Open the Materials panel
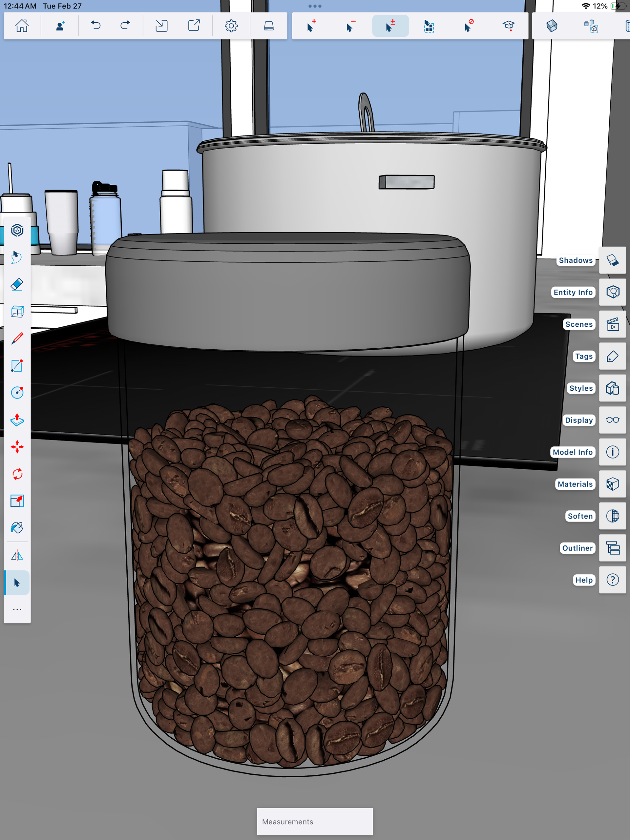Viewport: 630px width, 840px height. pyautogui.click(x=612, y=484)
